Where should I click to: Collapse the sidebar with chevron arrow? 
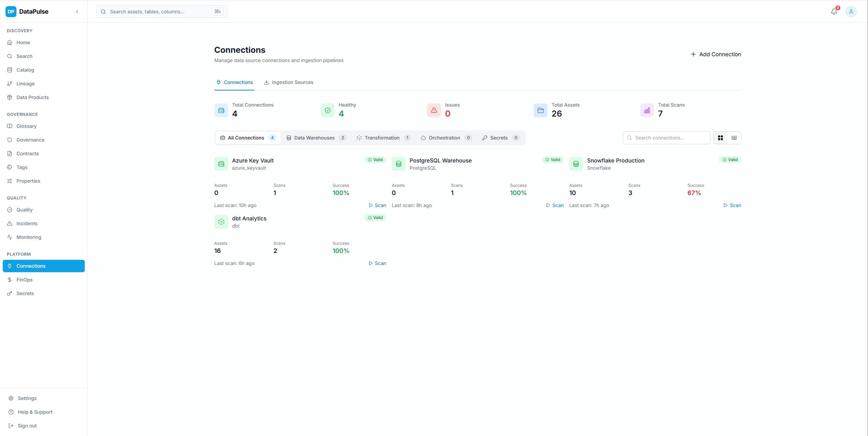pyautogui.click(x=77, y=12)
